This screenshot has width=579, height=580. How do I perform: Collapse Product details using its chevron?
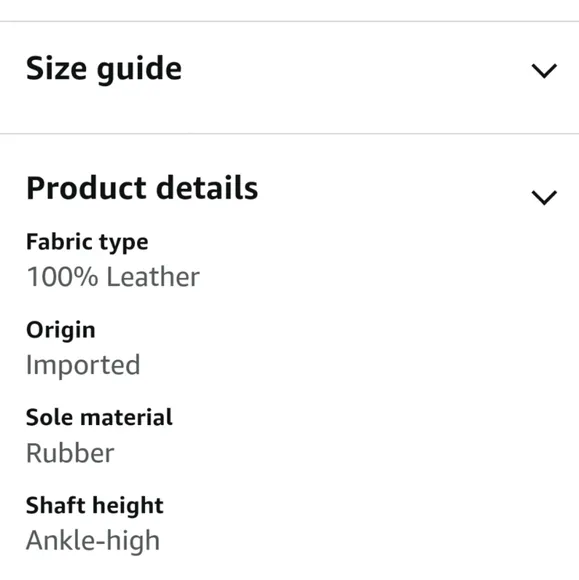click(x=544, y=198)
